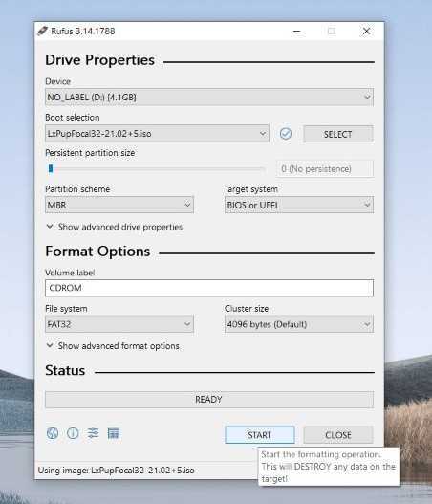
Task: Click the checksum checkmark icon beside SELECT
Action: [x=286, y=133]
